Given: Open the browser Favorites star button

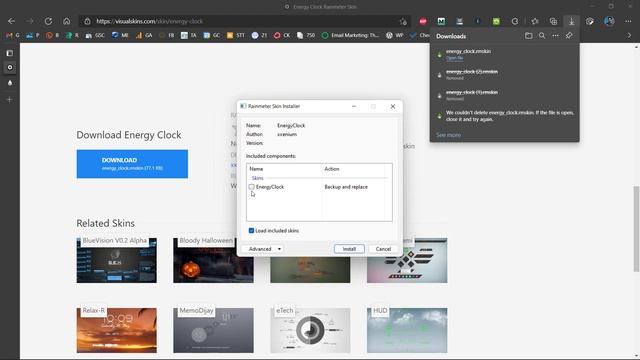Looking at the screenshot, I should click(535, 21).
